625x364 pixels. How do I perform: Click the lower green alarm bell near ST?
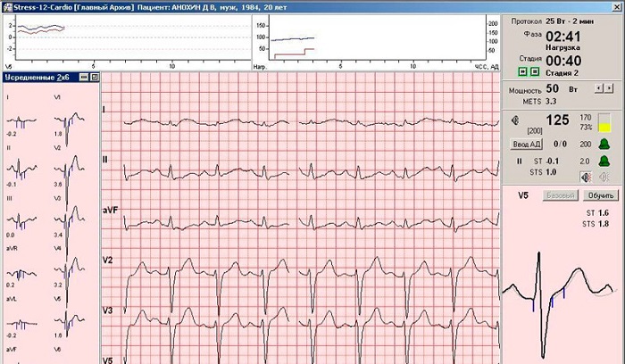click(604, 161)
